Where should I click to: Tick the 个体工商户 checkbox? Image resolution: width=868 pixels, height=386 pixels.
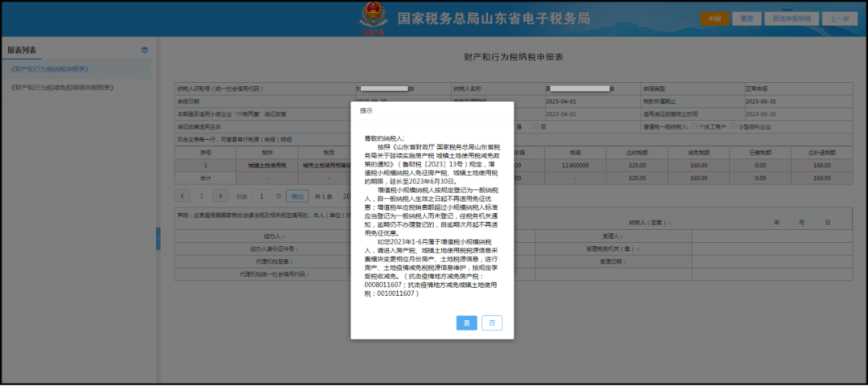click(694, 126)
